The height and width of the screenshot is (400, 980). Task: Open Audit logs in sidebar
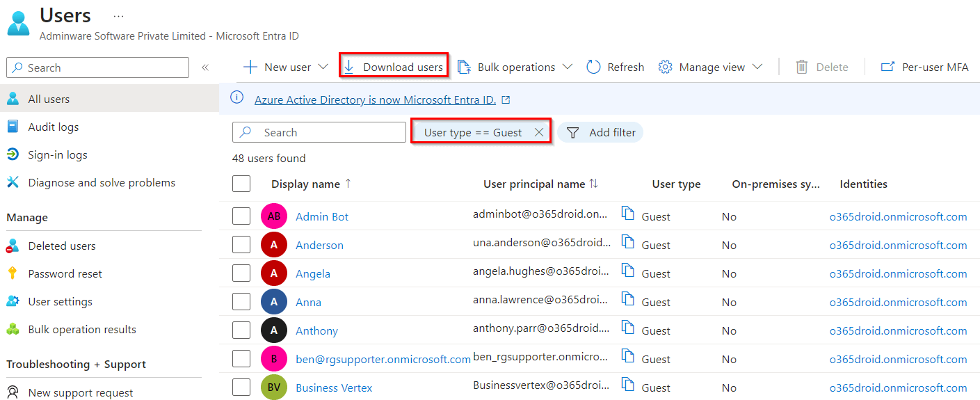[54, 127]
